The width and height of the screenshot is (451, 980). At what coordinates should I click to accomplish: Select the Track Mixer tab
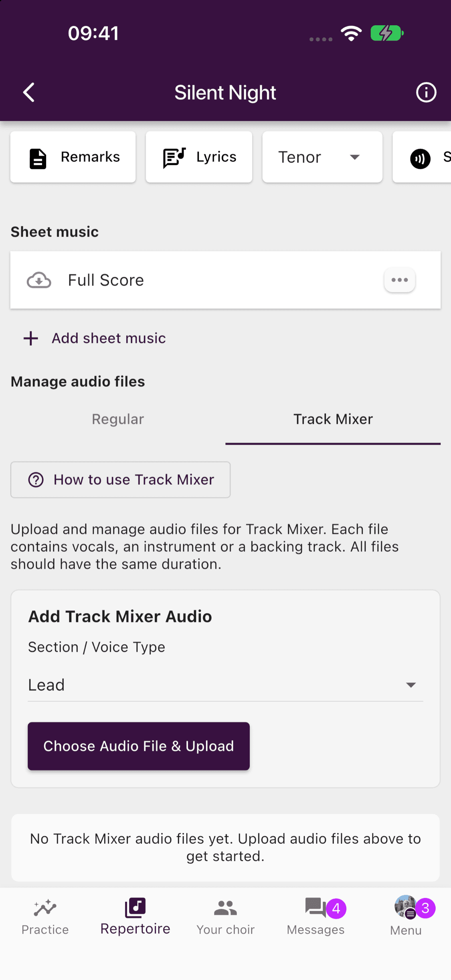pos(333,419)
